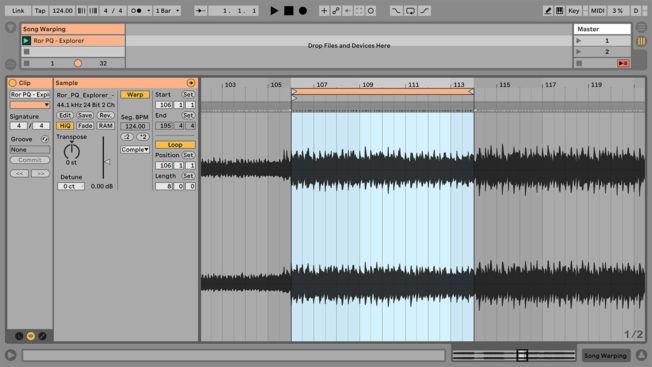652x367 pixels.
Task: Click the tempo nudge down icon
Action: pos(82,11)
